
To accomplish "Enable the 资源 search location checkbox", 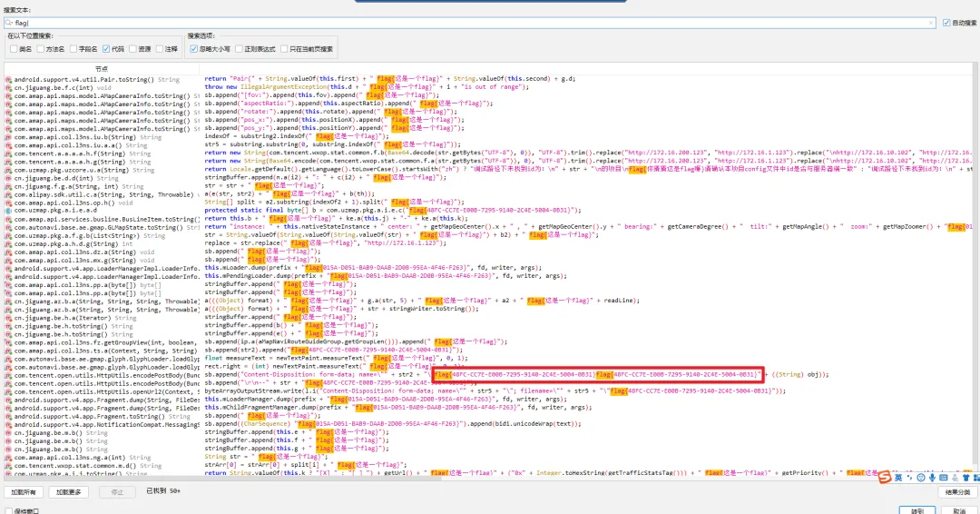I will point(132,49).
